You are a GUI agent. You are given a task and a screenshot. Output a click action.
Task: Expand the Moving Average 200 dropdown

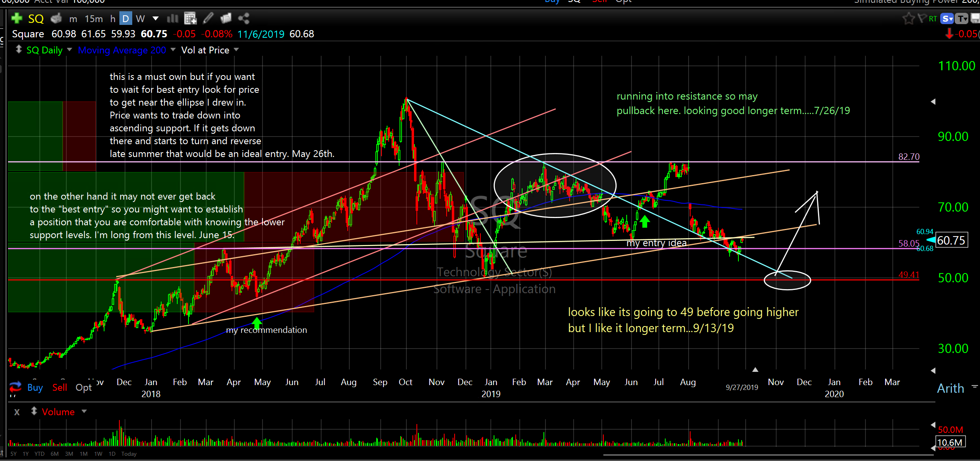tap(173, 50)
